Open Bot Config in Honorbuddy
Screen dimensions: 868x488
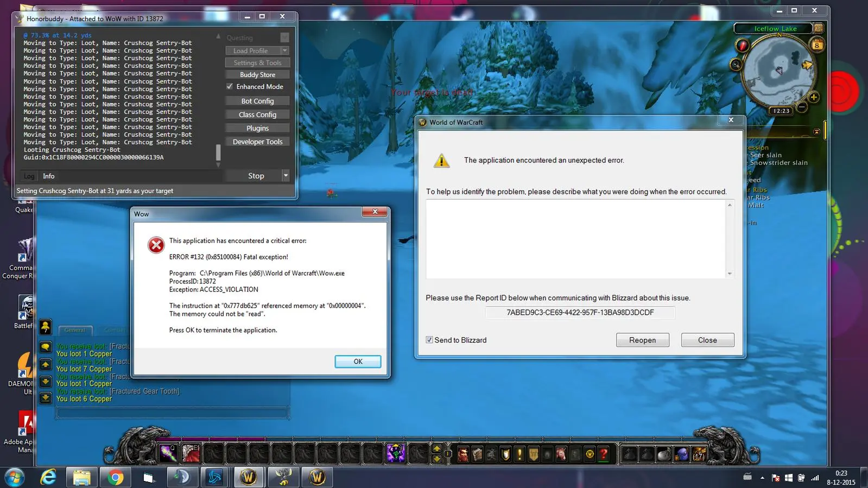[x=257, y=101]
